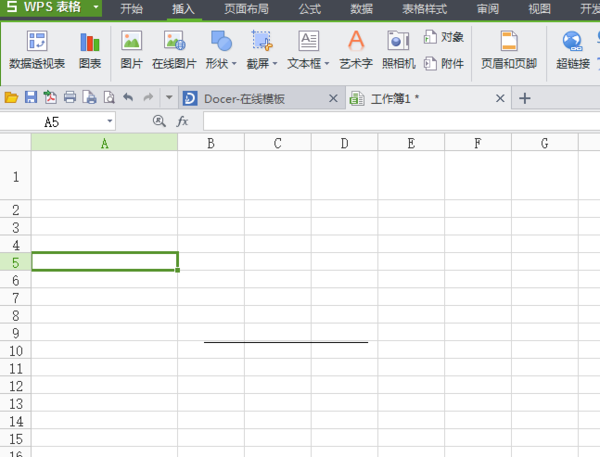Expand the Shapes (形状) dropdown arrow
Viewport: 600px width, 457px height.
click(234, 64)
